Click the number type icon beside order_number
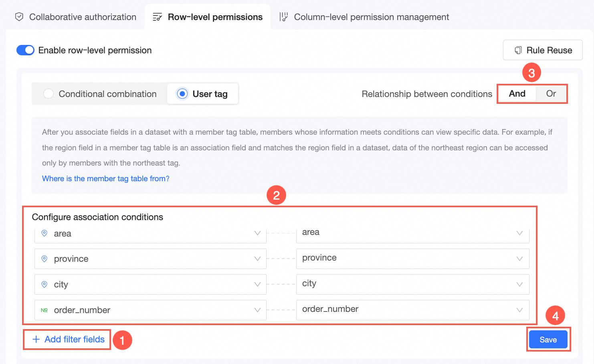This screenshot has height=364, width=594. point(44,310)
